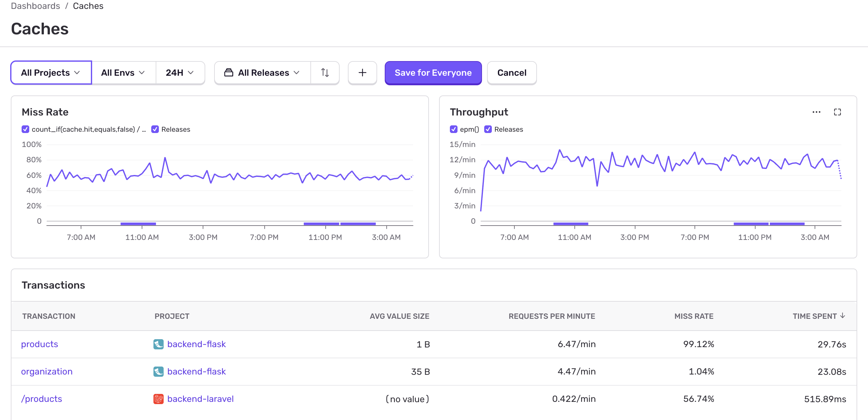This screenshot has width=868, height=420.
Task: Open the /products transaction link
Action: (x=41, y=399)
